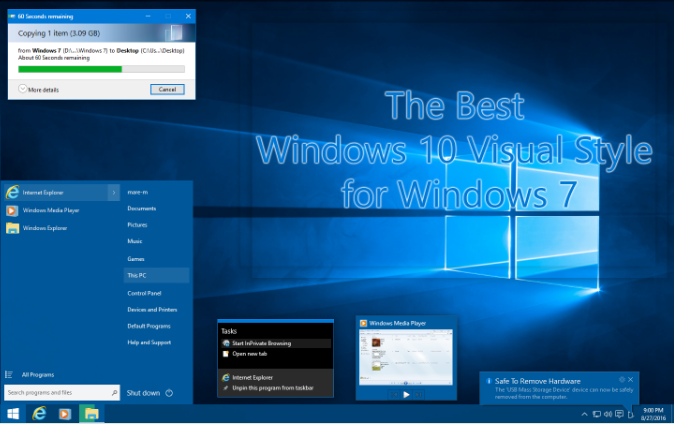
Task: Click the USB safely remove tray icon
Action: (631, 415)
